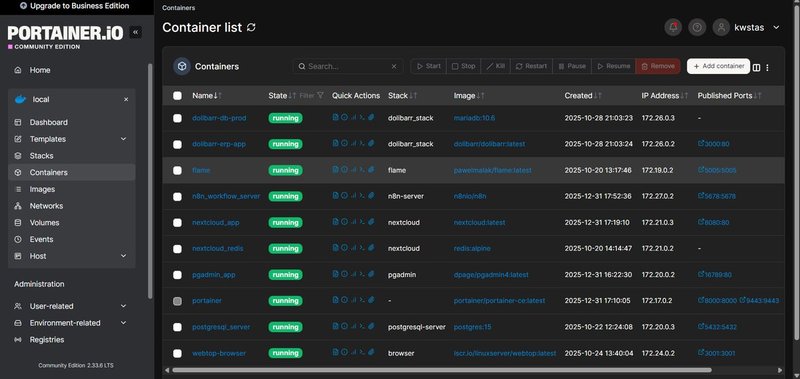Image resolution: width=800 pixels, height=379 pixels.
Task: Attach to webtop-browser container
Action: (371, 352)
